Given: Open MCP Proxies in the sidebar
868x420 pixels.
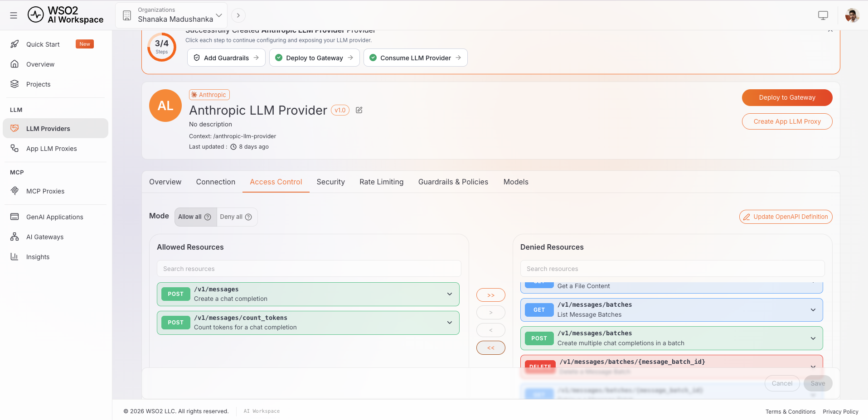Looking at the screenshot, I should (x=55, y=191).
